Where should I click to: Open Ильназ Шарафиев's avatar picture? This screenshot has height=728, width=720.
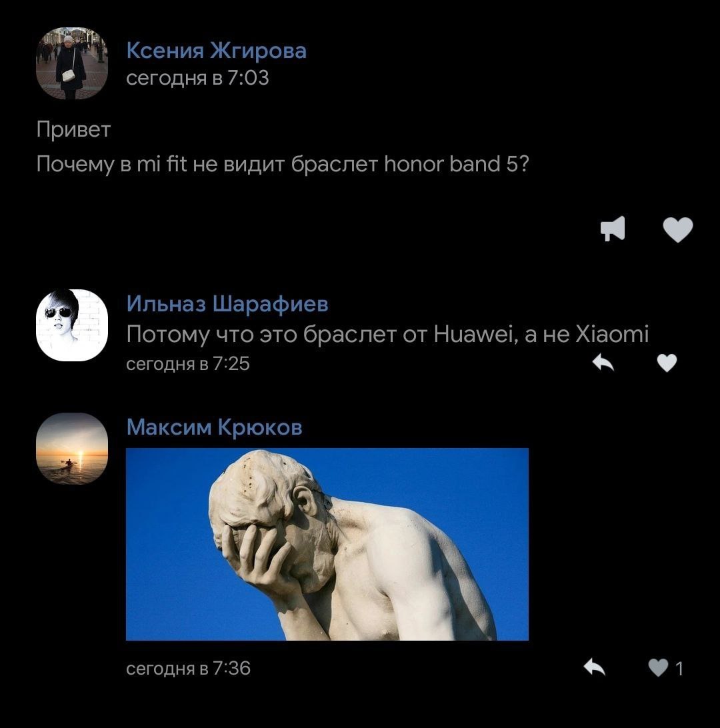coord(72,325)
